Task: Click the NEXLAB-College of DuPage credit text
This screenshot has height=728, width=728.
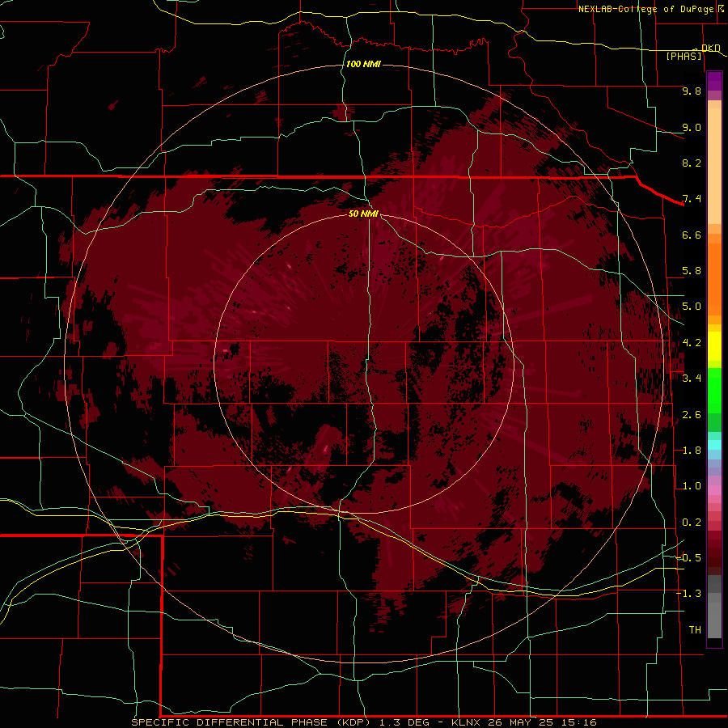Action: 645,9
